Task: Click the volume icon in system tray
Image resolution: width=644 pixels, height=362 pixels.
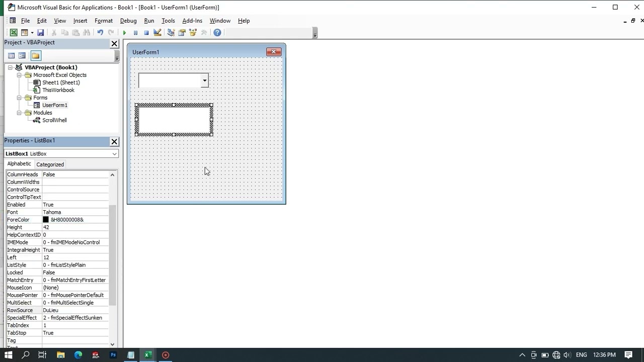Action: (x=567, y=355)
